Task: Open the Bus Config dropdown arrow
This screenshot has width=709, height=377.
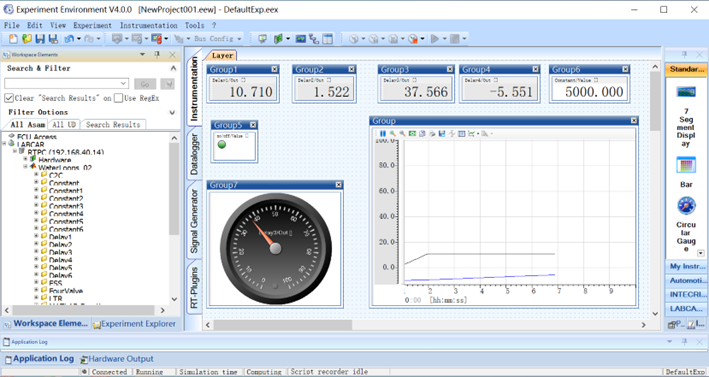Action: [x=239, y=39]
